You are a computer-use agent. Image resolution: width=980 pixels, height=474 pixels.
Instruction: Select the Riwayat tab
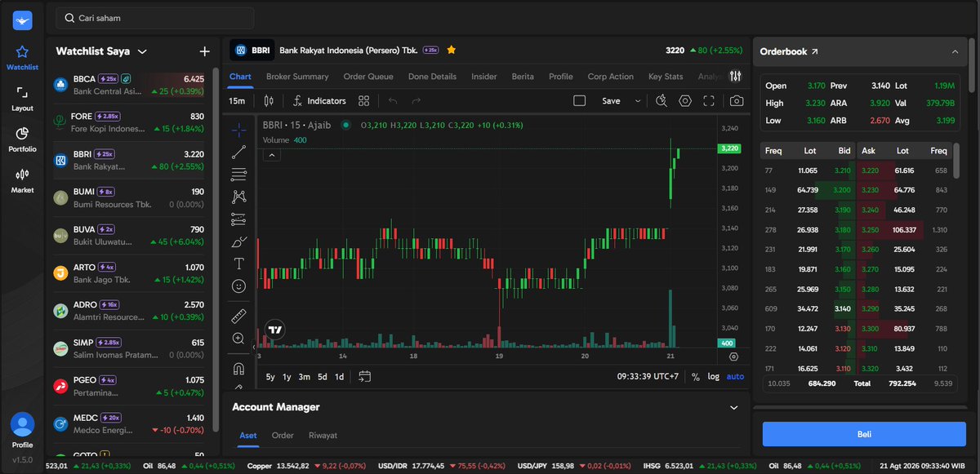323,436
